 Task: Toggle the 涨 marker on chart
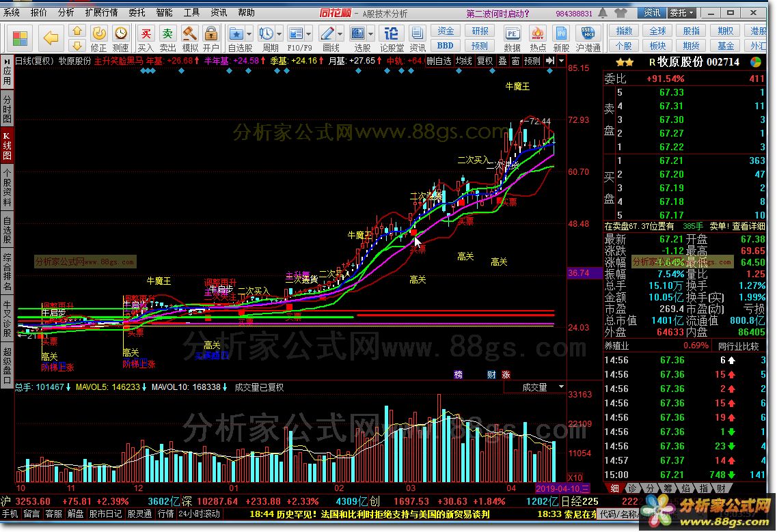click(506, 375)
